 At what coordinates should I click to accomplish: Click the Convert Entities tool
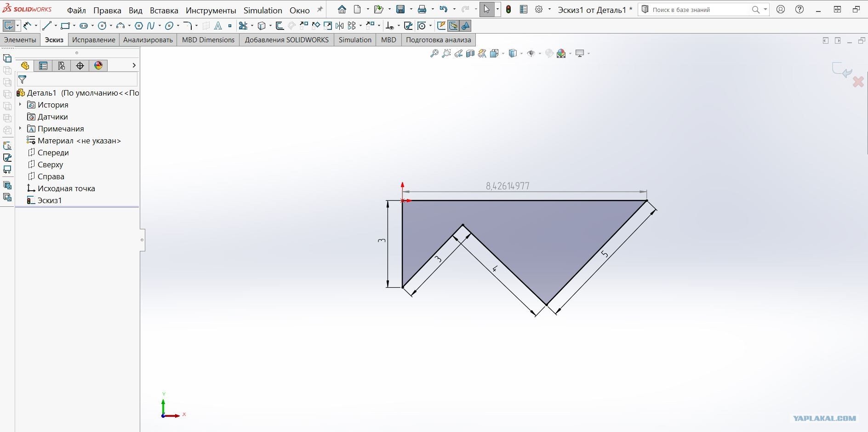[x=262, y=26]
